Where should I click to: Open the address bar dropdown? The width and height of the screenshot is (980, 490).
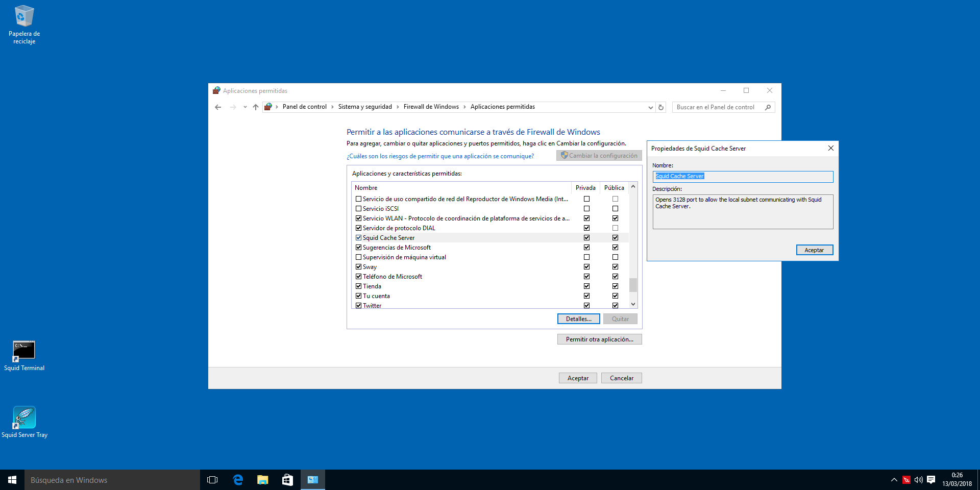pos(650,107)
